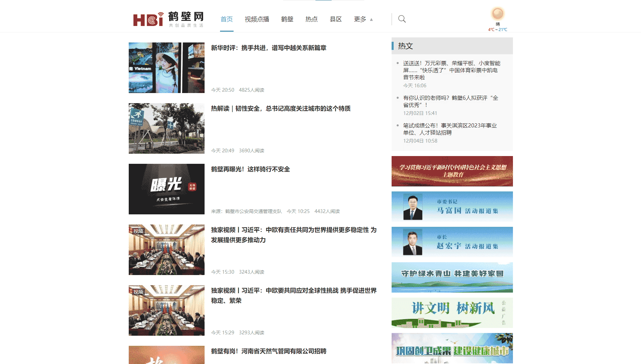
Task: Open hot article about 中国体育彩票中凯电音节
Action: [452, 70]
